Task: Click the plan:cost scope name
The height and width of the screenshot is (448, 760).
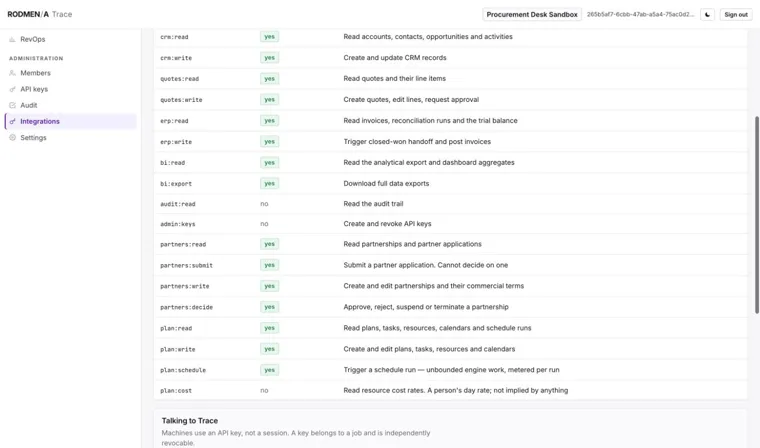Action: point(176,391)
